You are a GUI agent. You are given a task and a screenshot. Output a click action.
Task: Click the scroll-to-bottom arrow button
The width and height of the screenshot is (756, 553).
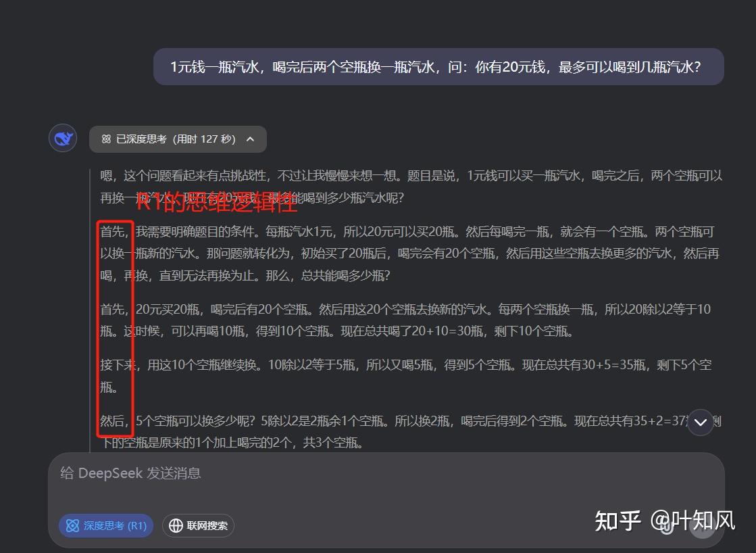click(700, 423)
